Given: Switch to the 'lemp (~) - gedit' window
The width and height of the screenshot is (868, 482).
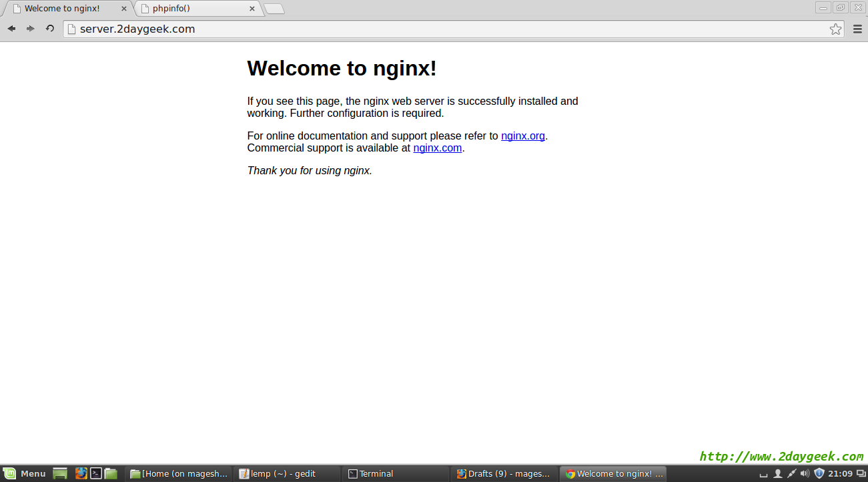Looking at the screenshot, I should point(287,473).
